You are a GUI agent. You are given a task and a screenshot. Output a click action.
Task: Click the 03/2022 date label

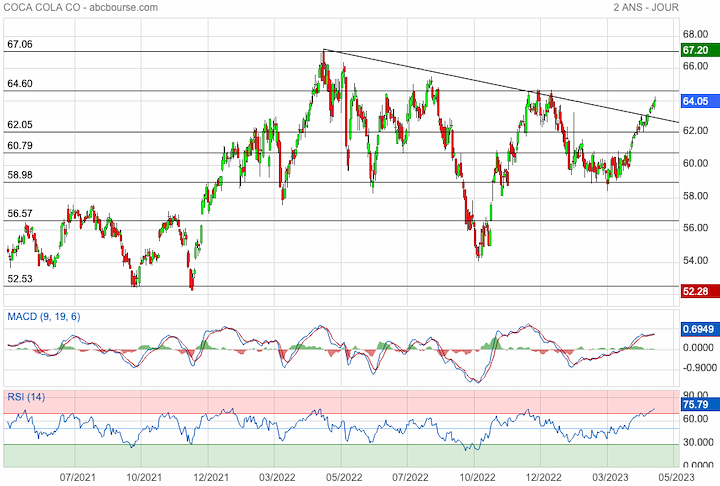[x=277, y=477]
